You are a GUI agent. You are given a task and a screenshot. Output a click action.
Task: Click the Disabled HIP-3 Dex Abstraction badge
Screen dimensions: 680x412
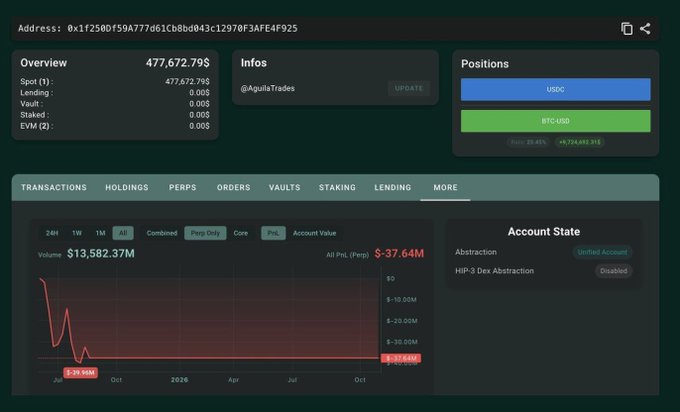(613, 271)
